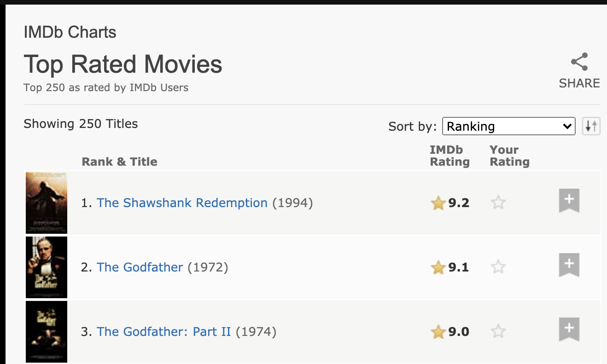Open The Godfather title link
The image size is (607, 364).
(x=140, y=267)
